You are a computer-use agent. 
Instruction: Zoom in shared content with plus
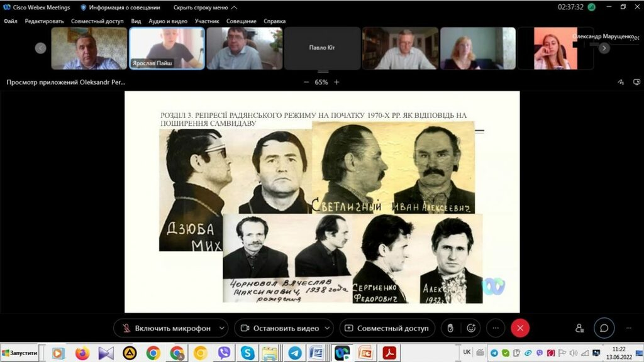point(336,82)
